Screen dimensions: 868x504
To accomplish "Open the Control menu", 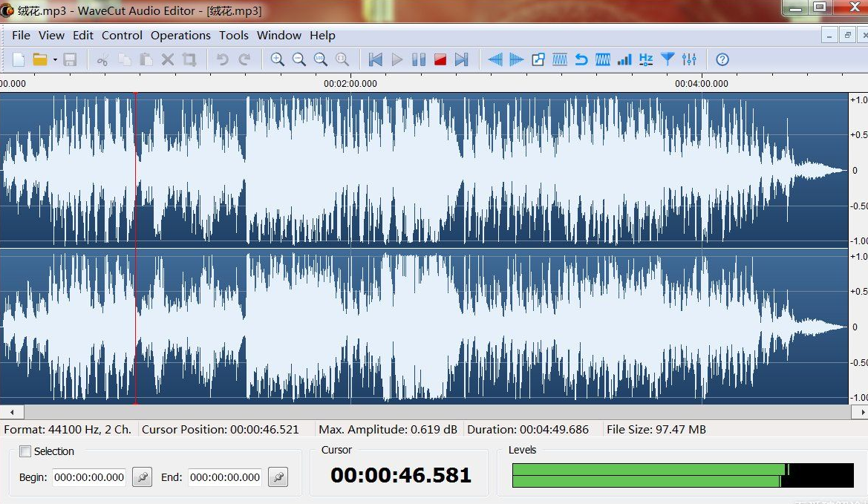I will click(x=122, y=36).
